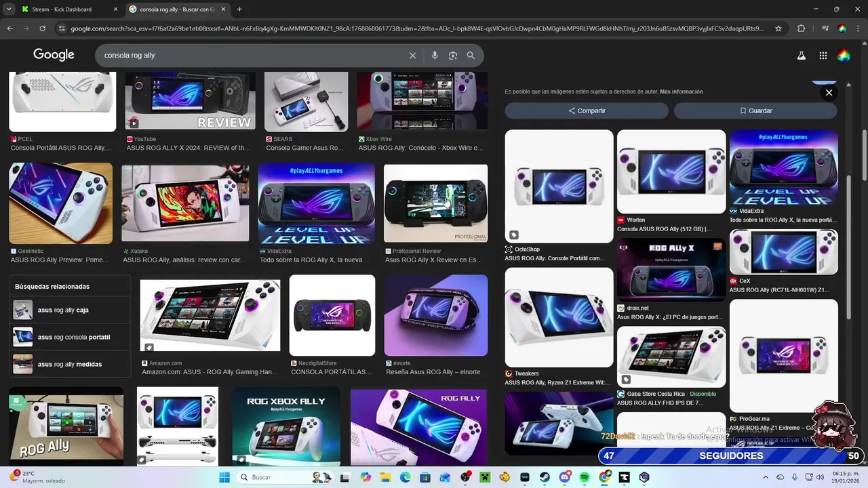Open the Geeknetic ASUS ROG Ally Preview image
Screen dimensions: 868x488
pyautogui.click(x=60, y=203)
